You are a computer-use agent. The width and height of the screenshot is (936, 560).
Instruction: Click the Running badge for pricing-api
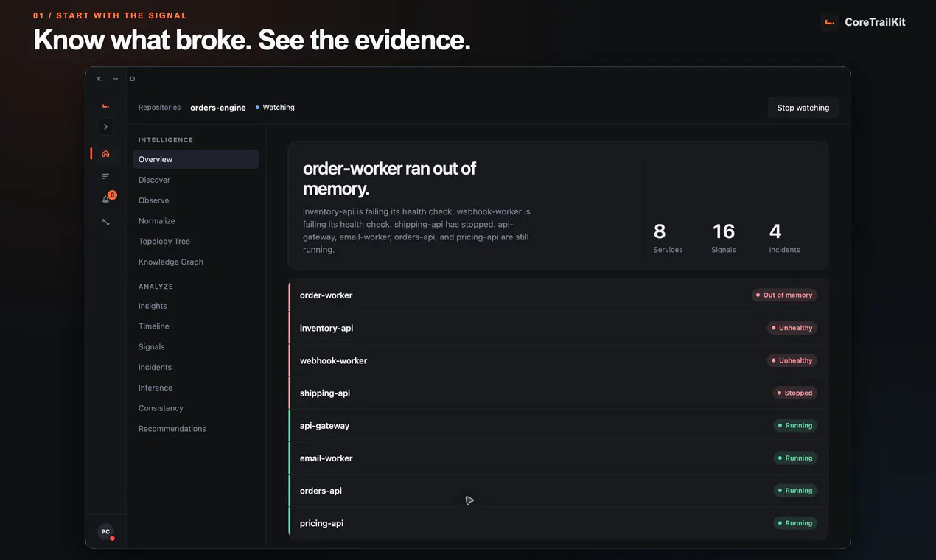coord(795,522)
